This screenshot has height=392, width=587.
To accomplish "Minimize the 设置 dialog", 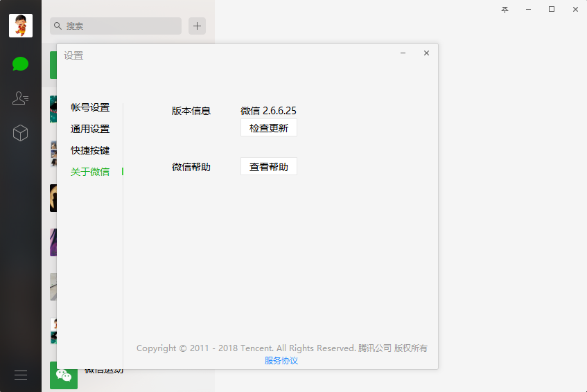I will click(403, 53).
